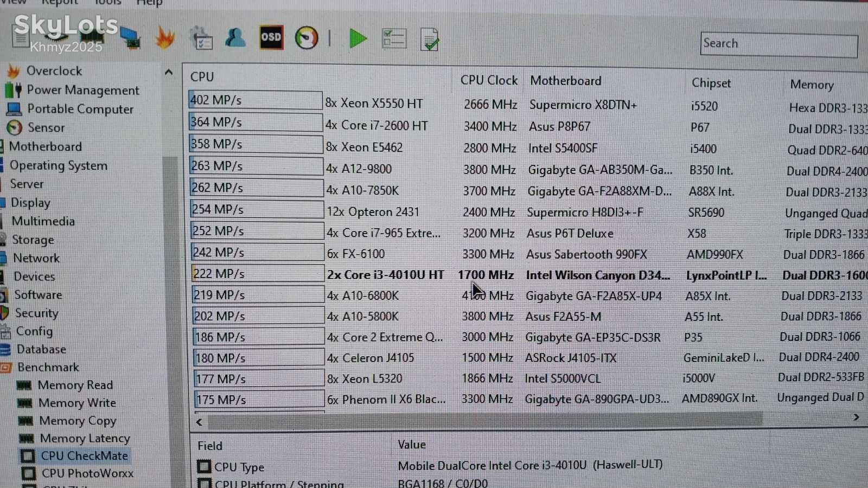
Task: Click the Memory Read chip icon
Action: (x=24, y=385)
